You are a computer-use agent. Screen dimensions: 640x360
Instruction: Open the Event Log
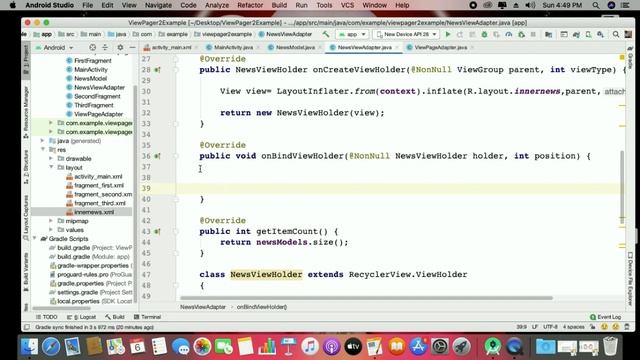pyautogui.click(x=606, y=317)
